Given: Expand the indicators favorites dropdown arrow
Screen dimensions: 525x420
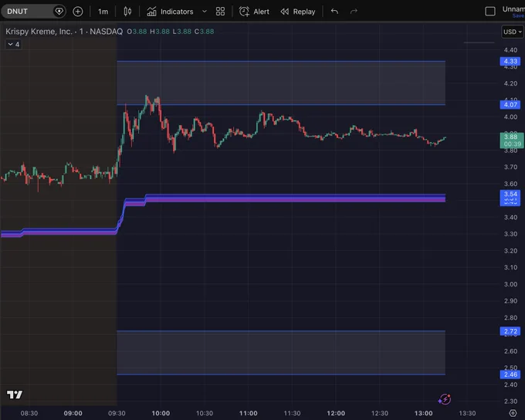Looking at the screenshot, I should coord(205,12).
